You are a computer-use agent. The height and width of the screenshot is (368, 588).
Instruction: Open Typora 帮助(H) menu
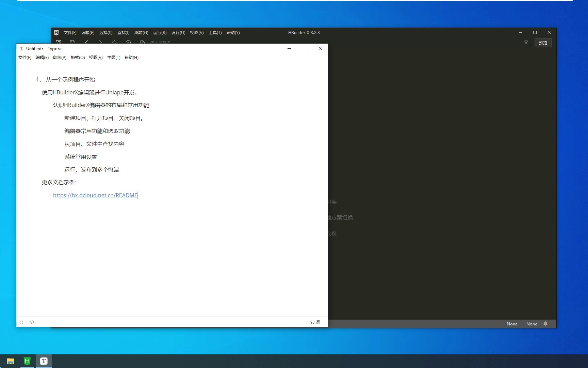point(131,58)
